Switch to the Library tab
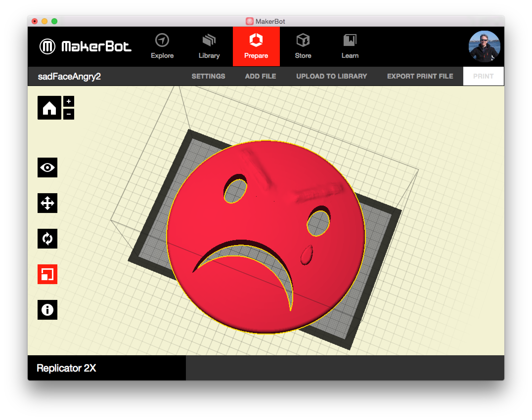 (209, 46)
